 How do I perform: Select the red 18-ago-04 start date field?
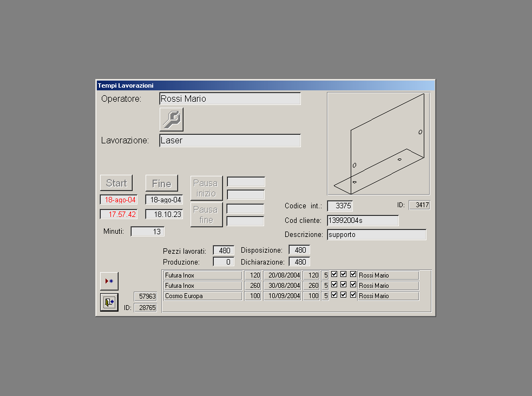click(119, 200)
